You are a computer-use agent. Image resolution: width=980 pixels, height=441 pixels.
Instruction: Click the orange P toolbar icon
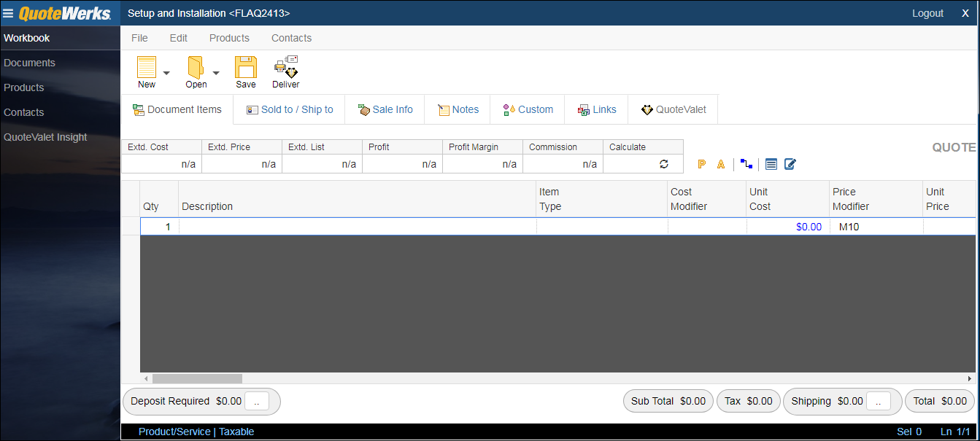point(701,165)
